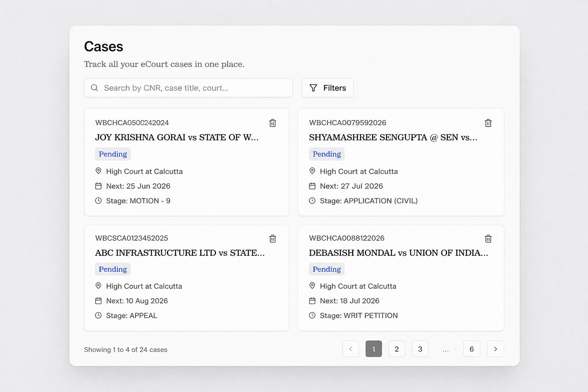Go to previous page arrow
The width and height of the screenshot is (588, 392).
click(351, 349)
